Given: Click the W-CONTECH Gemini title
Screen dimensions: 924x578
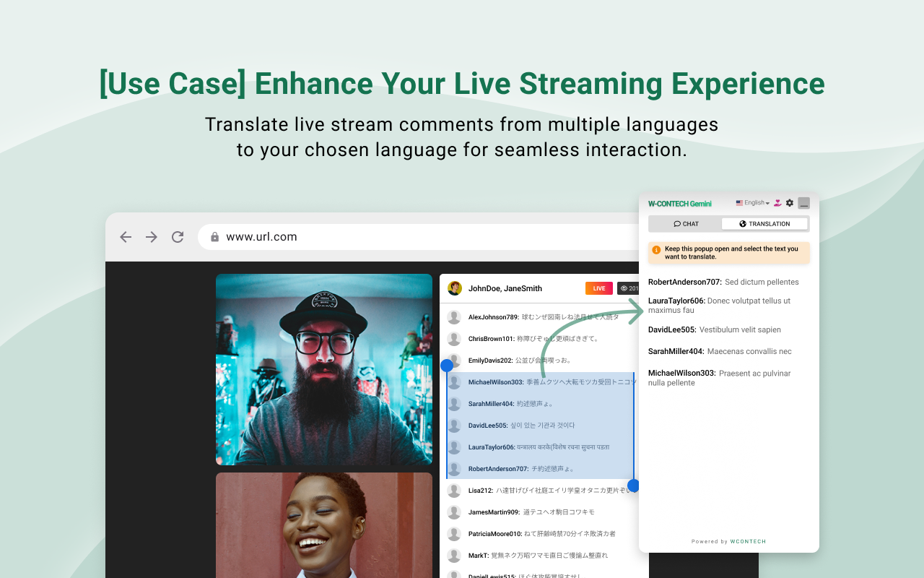Looking at the screenshot, I should (679, 204).
